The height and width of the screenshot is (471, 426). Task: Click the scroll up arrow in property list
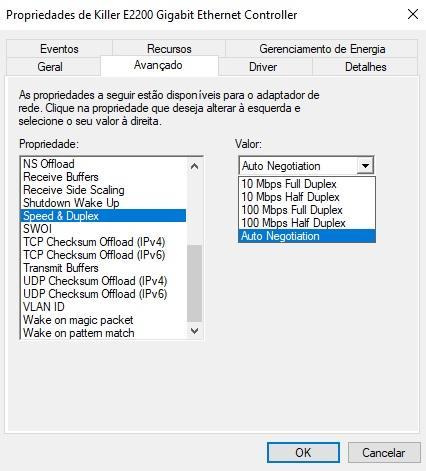[x=194, y=166]
